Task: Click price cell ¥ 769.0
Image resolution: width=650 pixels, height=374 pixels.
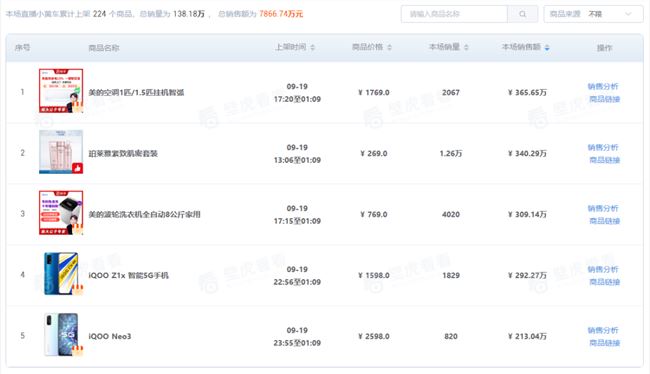Action: 374,214
